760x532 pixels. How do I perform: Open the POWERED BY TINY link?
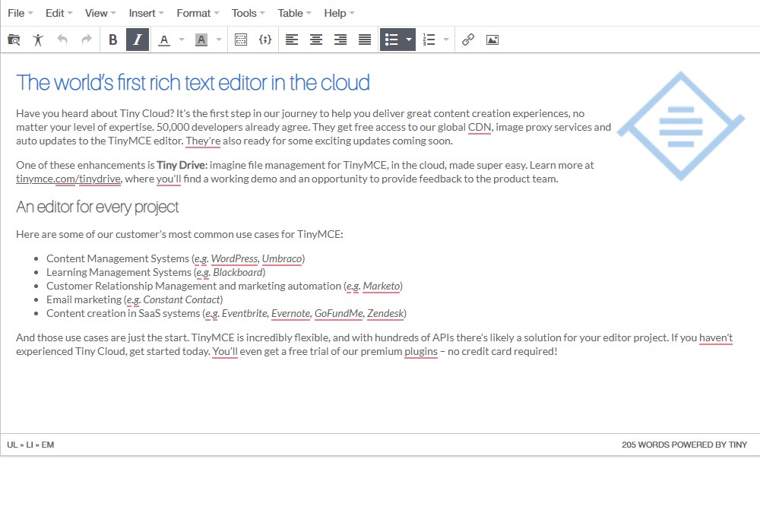[709, 445]
